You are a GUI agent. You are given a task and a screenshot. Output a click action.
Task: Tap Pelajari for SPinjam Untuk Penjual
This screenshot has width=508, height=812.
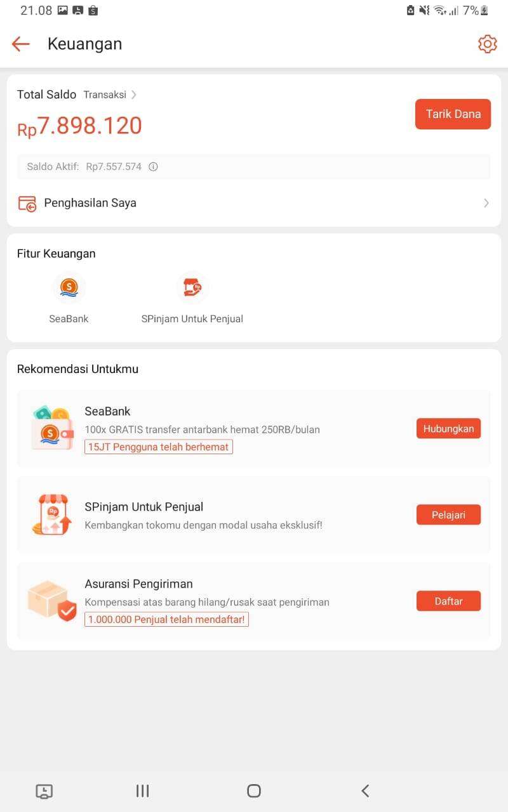(448, 514)
